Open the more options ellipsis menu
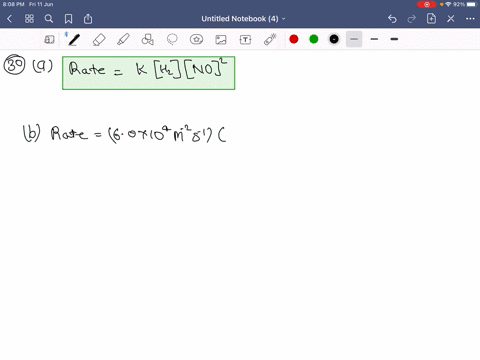480x360 pixels. tap(470, 19)
